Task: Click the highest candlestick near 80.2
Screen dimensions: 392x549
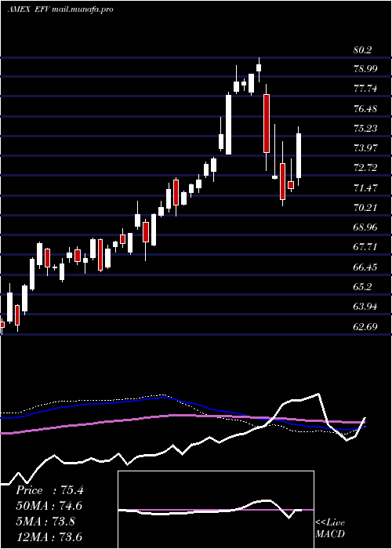Action: click(x=259, y=68)
